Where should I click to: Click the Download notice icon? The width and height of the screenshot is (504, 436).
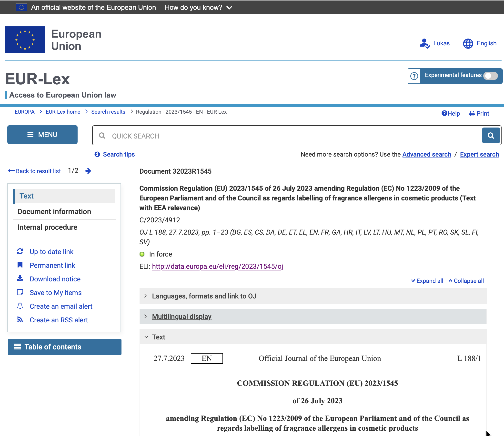(x=20, y=278)
